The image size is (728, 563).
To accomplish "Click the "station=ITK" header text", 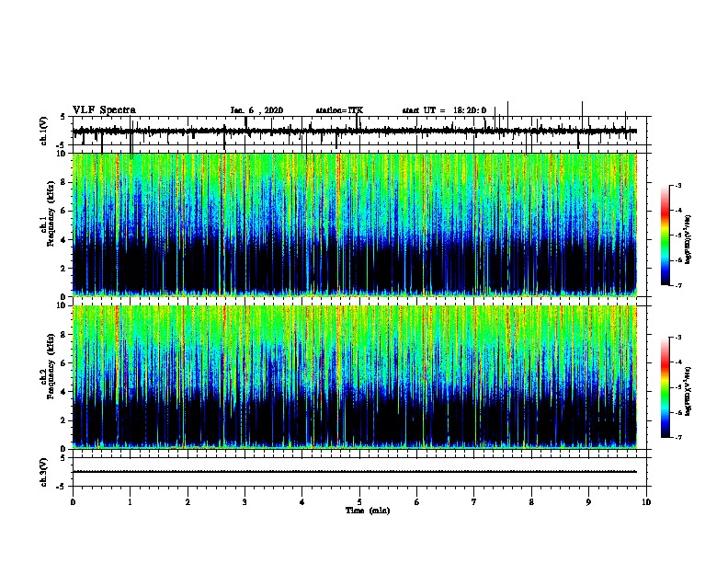I will (339, 110).
